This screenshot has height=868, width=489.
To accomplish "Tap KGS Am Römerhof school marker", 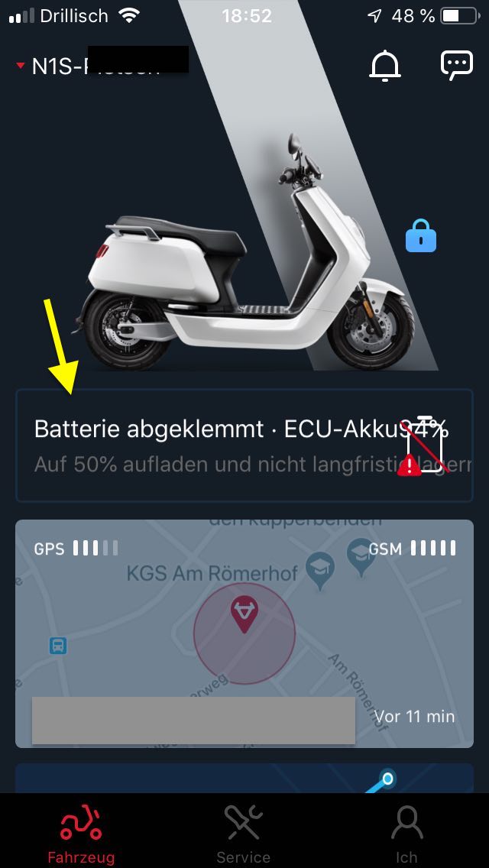I will tap(320, 570).
